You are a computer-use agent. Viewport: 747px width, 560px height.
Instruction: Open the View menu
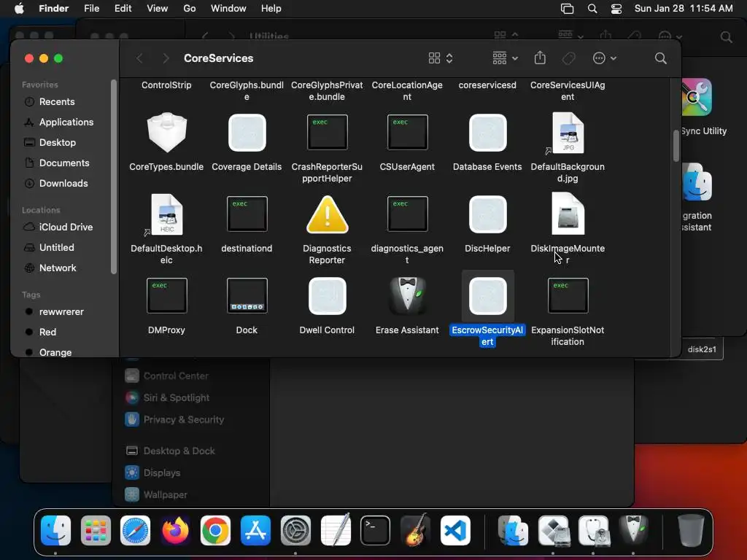pos(158,9)
